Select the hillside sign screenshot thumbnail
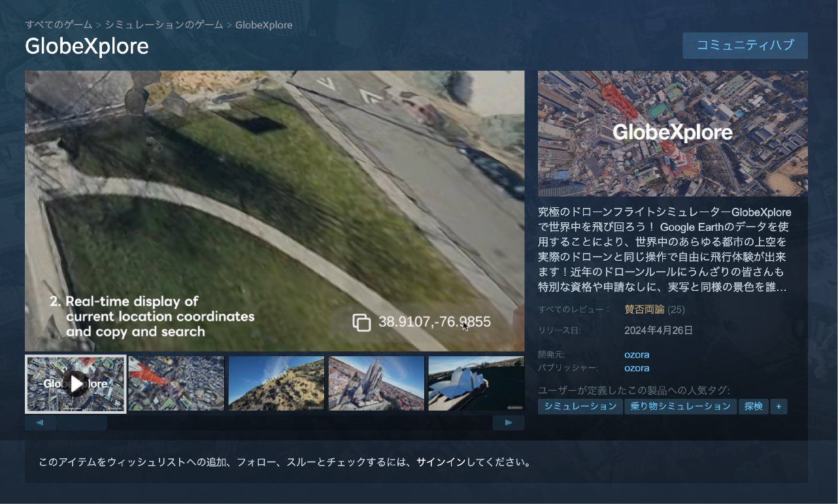This screenshot has height=504, width=838. 276,383
